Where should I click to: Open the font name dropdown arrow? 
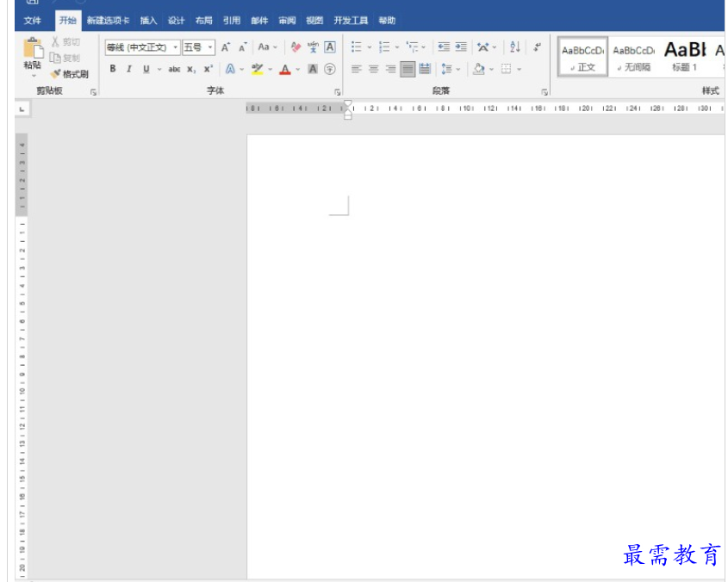tap(176, 47)
